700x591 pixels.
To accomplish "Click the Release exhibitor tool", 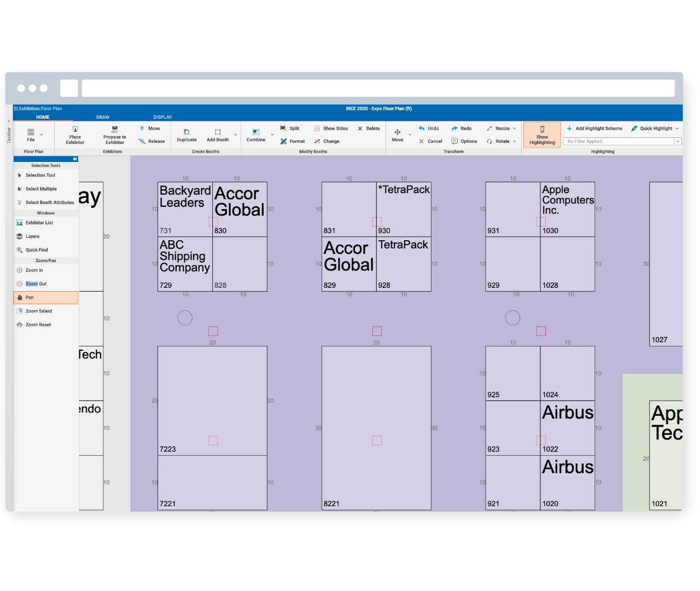I will [151, 141].
